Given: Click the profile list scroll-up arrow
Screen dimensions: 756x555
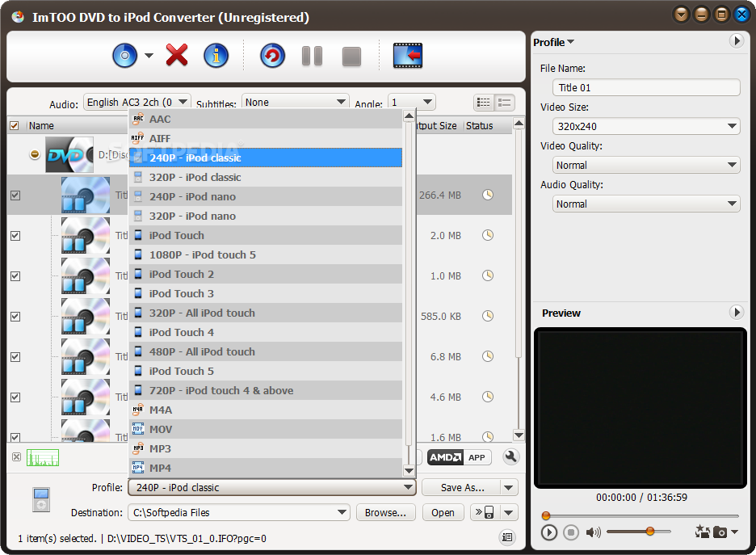Looking at the screenshot, I should coord(409,116).
